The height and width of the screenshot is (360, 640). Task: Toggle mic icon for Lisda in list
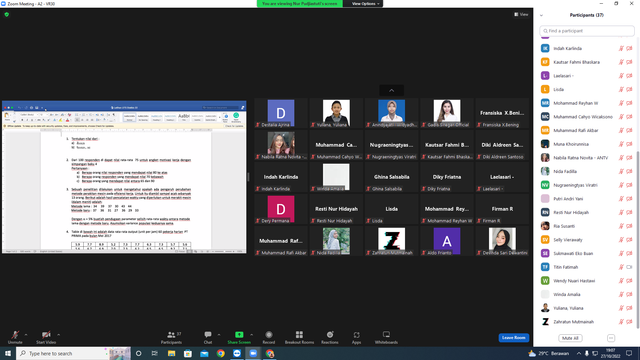click(621, 89)
